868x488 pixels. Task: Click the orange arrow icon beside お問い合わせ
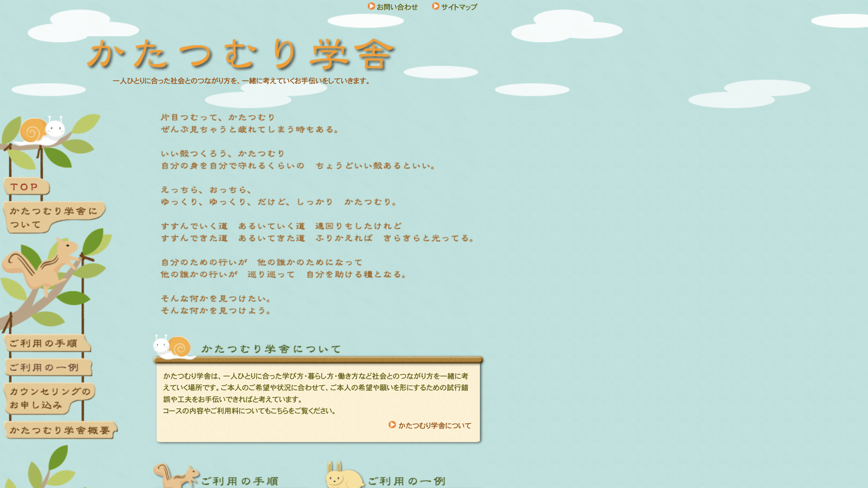(x=372, y=6)
